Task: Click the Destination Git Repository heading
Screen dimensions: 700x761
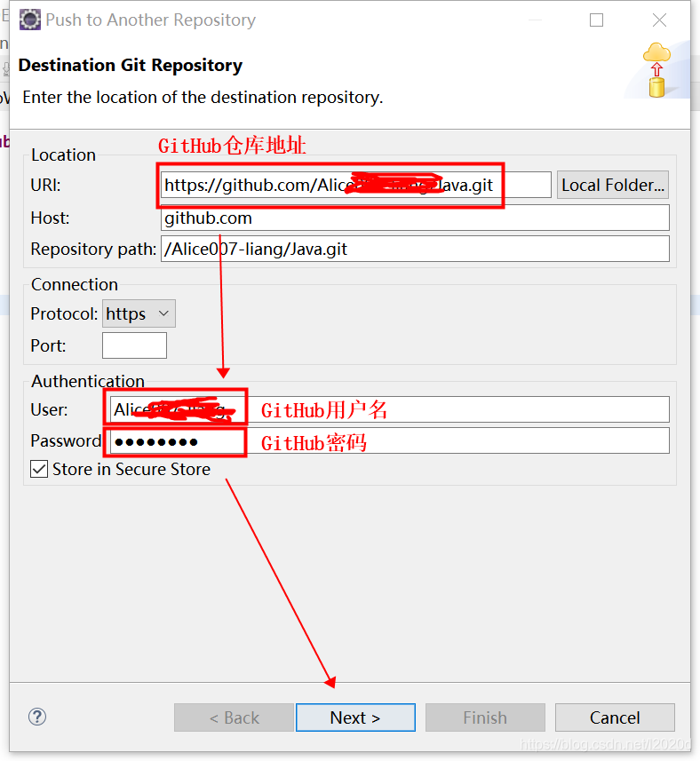Action: tap(130, 65)
